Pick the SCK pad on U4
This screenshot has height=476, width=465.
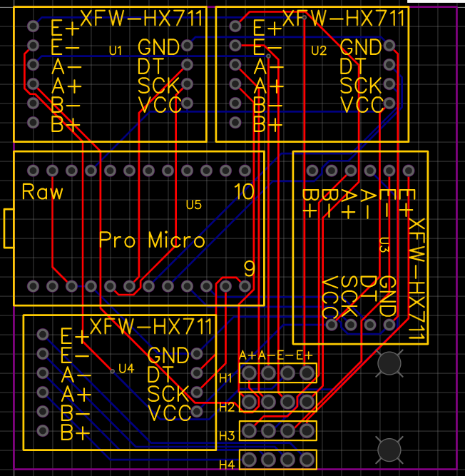point(197,393)
